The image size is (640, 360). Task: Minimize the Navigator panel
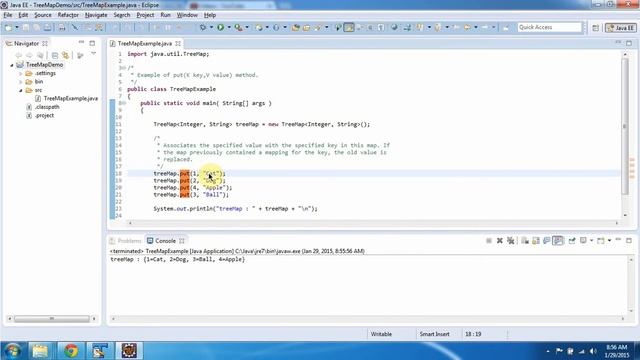(81, 42)
